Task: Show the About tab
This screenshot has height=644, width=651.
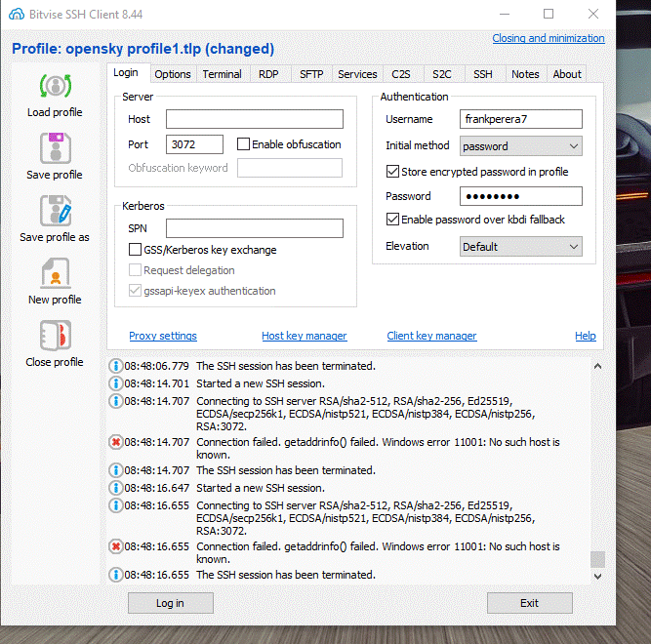Action: tap(567, 74)
